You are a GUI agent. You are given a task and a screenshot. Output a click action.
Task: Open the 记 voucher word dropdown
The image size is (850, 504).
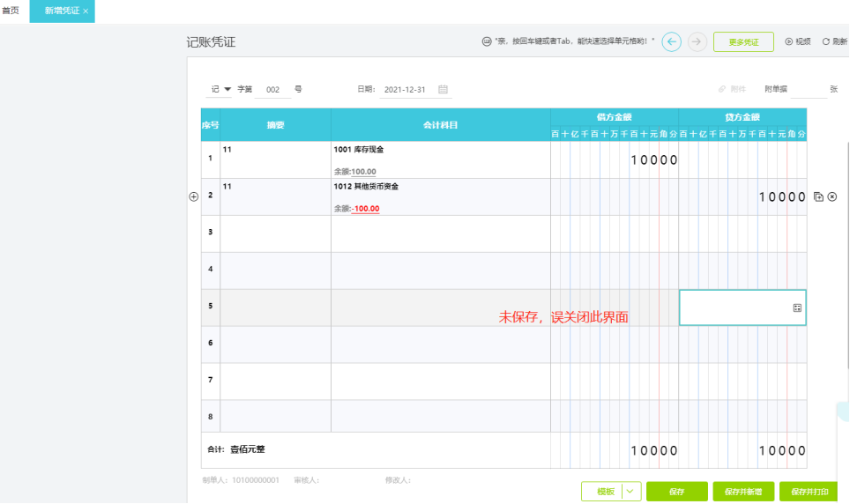click(x=220, y=89)
